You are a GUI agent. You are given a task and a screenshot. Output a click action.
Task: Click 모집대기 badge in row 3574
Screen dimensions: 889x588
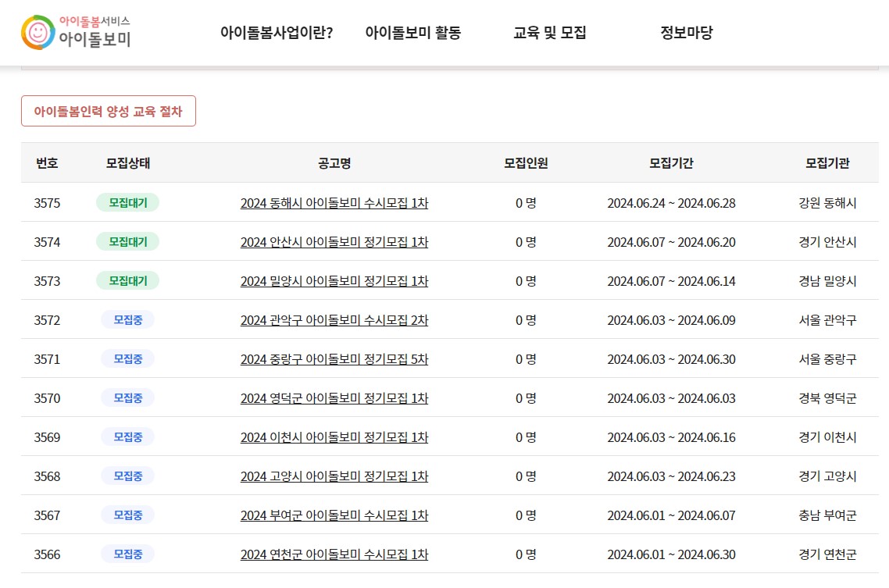click(x=127, y=241)
